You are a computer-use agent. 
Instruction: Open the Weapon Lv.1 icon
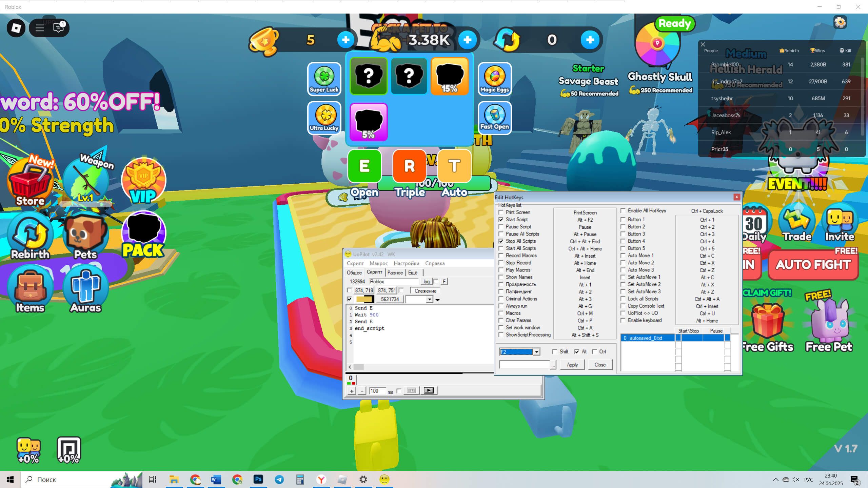click(x=86, y=180)
